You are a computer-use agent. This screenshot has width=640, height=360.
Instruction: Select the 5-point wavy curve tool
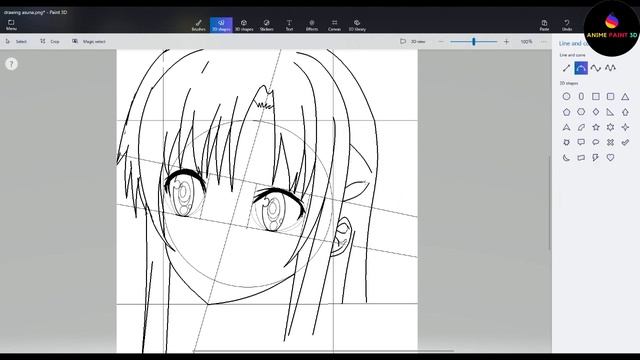pyautogui.click(x=610, y=68)
